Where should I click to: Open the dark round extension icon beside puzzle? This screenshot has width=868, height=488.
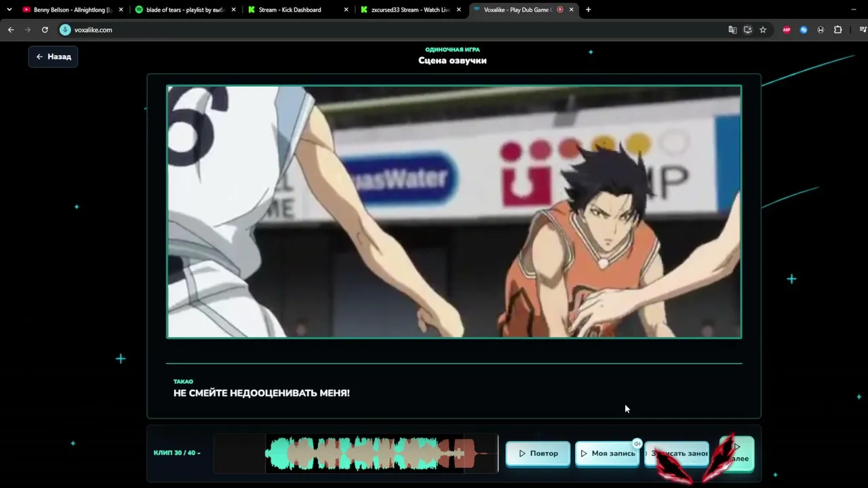pos(821,30)
